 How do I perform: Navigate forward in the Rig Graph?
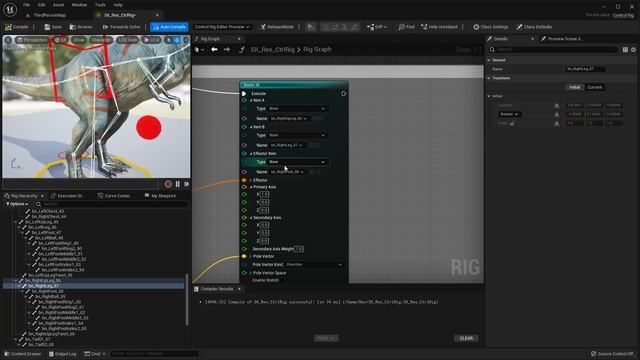[227, 49]
